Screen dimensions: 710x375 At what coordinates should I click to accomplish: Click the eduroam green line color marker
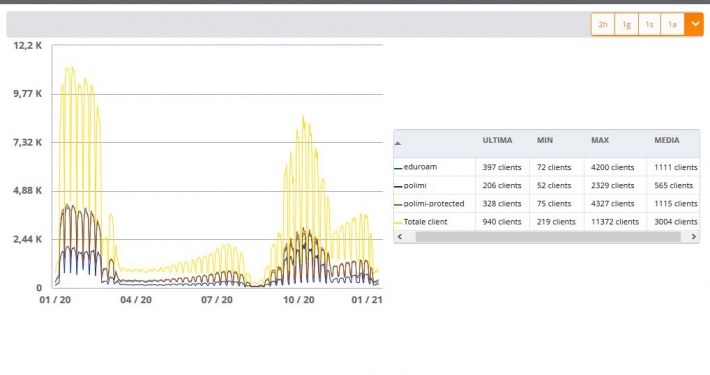tap(398, 168)
